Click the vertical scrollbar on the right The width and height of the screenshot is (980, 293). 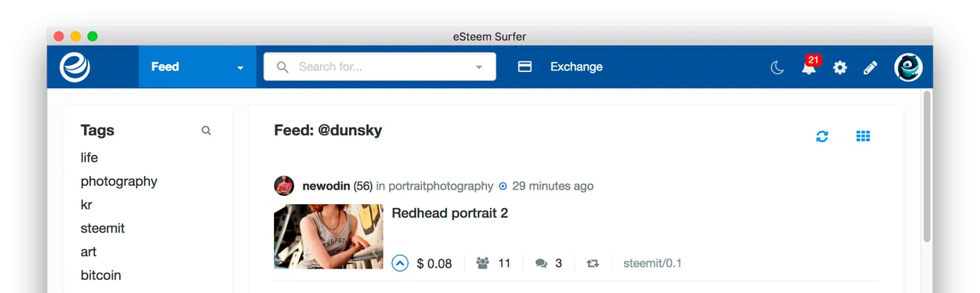click(x=926, y=166)
